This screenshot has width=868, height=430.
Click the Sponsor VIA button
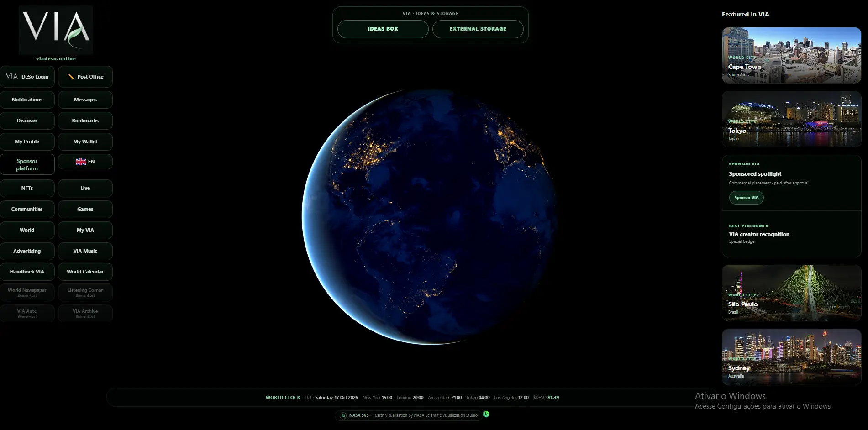pyautogui.click(x=746, y=198)
